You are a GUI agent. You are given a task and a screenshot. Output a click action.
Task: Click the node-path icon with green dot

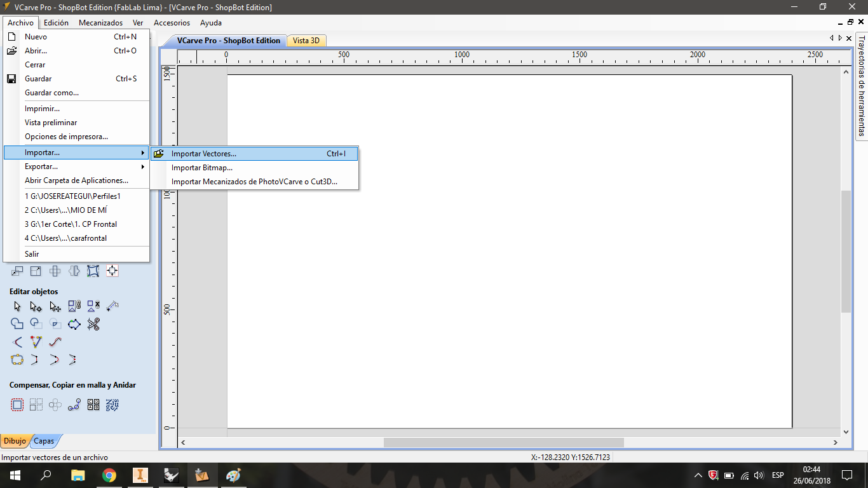pos(74,324)
